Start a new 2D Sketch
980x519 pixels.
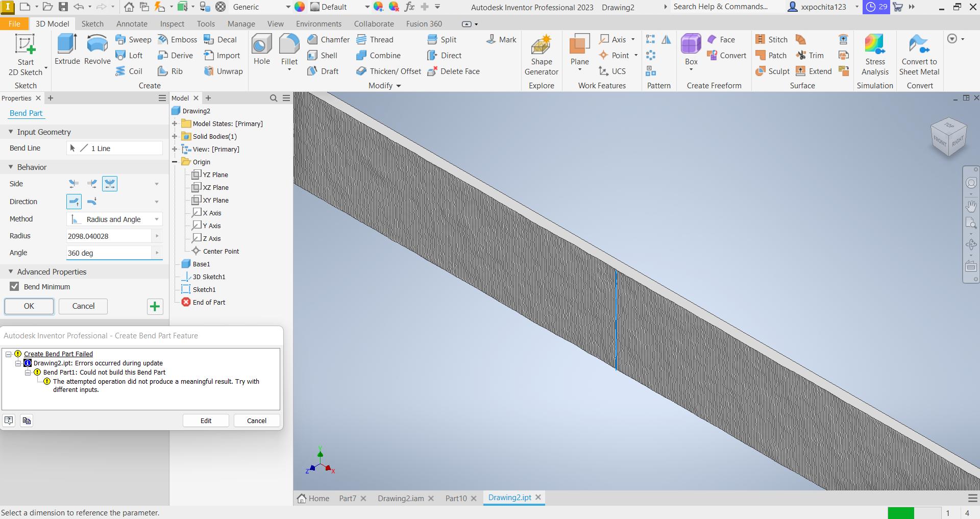point(25,55)
